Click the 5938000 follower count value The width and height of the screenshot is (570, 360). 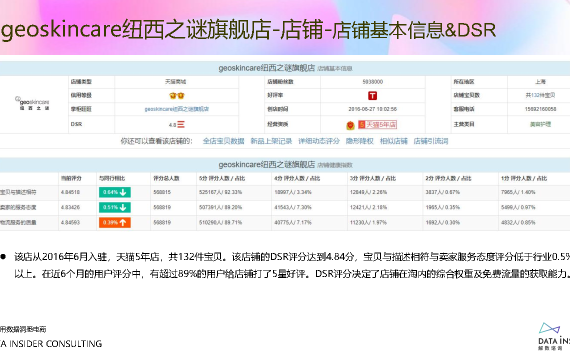373,82
